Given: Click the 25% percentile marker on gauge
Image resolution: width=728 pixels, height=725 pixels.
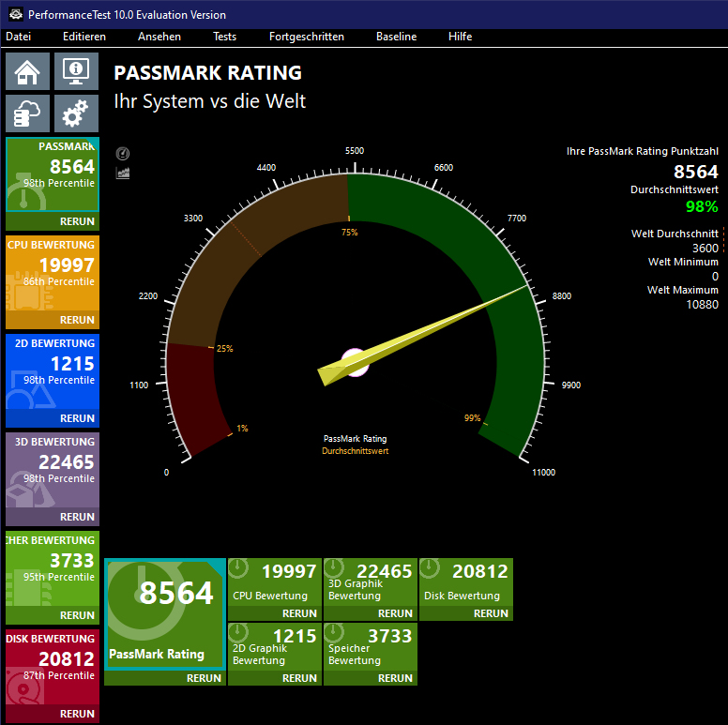Looking at the screenshot, I should tap(225, 349).
